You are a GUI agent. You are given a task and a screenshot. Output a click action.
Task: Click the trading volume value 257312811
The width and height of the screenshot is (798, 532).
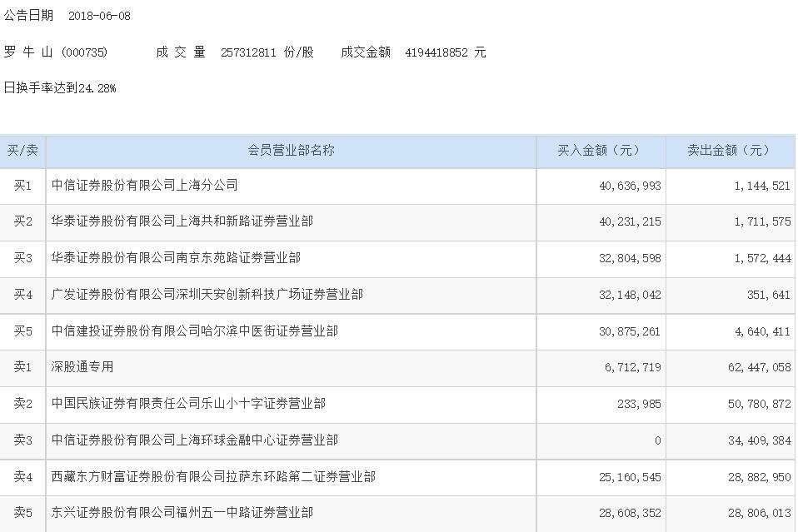[x=248, y=52]
